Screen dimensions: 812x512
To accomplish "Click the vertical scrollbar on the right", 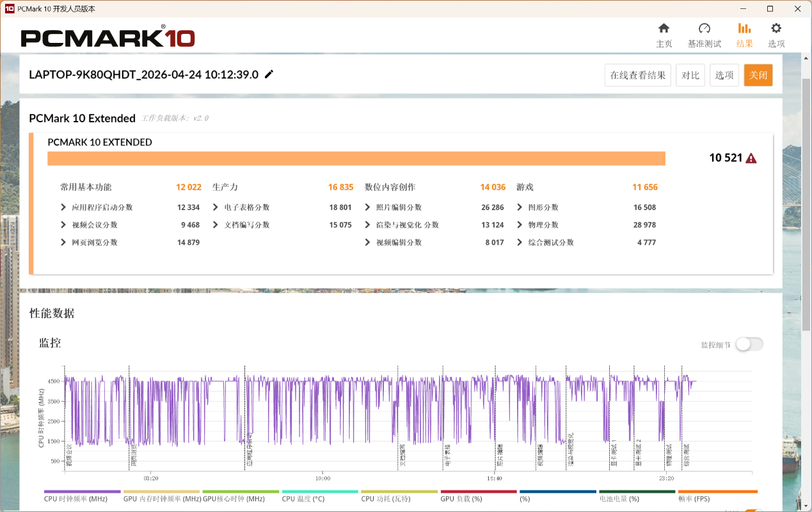I will (806, 205).
